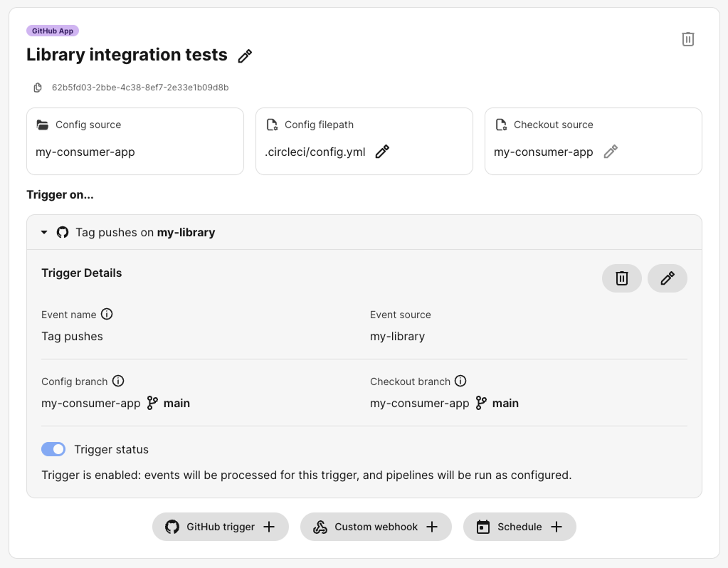Click the Config filepath file icon
Viewport: 728px width, 568px height.
(x=272, y=125)
